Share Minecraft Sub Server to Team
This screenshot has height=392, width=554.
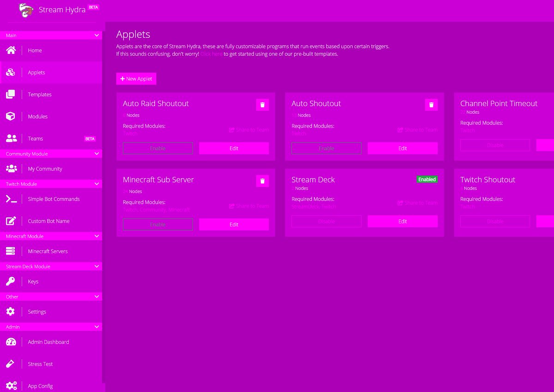click(249, 206)
